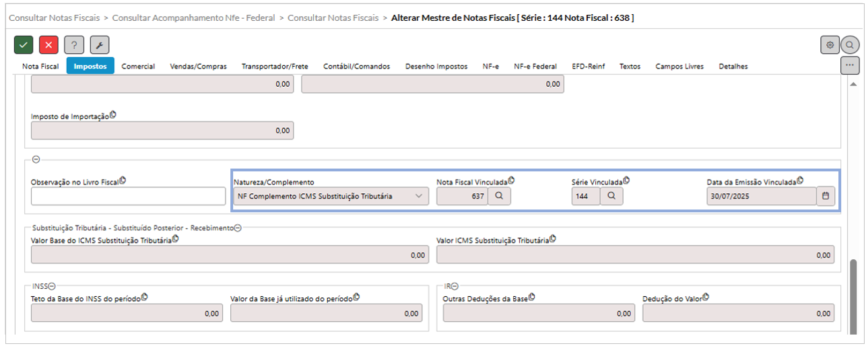Image resolution: width=868 pixels, height=348 pixels.
Task: Click the date field showing 30/07/2025
Action: (761, 196)
